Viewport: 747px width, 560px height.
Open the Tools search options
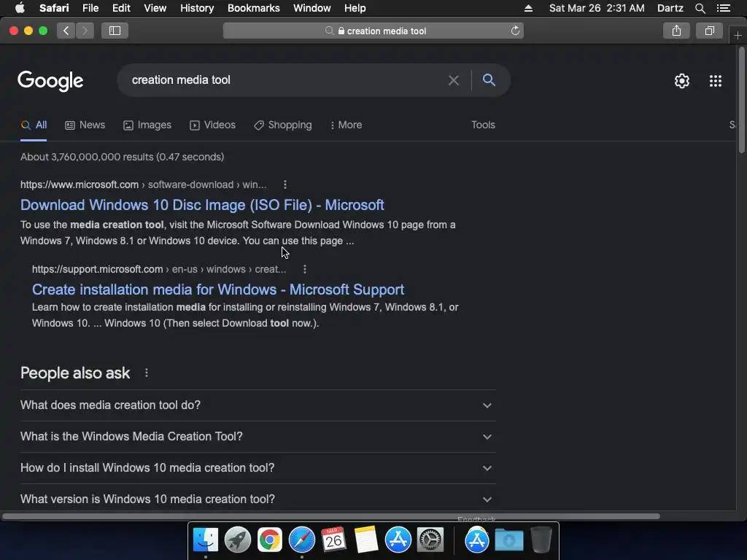click(483, 125)
